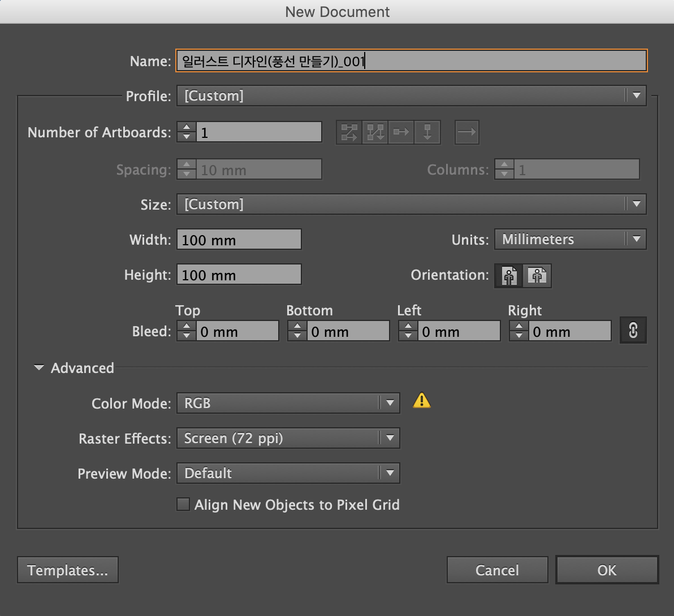This screenshot has width=674, height=616.
Task: Toggle left-to-right artboard layout arrow
Action: point(467,132)
